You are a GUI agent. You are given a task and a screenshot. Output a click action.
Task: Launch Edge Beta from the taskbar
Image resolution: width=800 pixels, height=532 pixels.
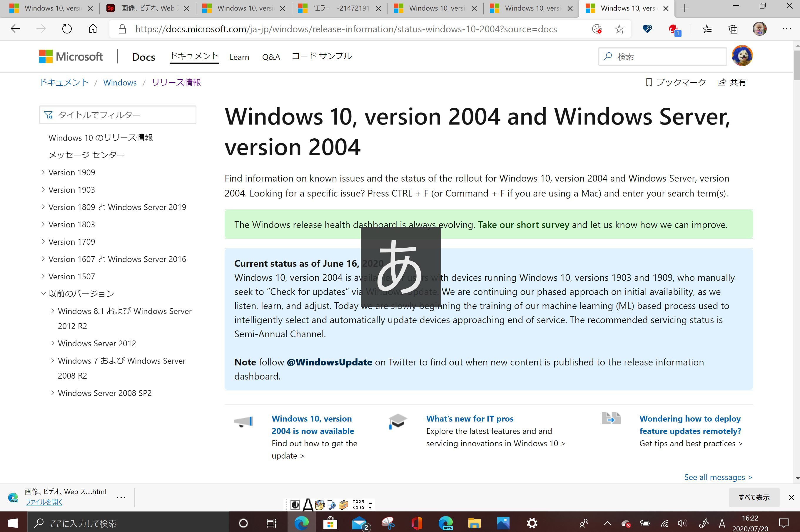pyautogui.click(x=445, y=523)
